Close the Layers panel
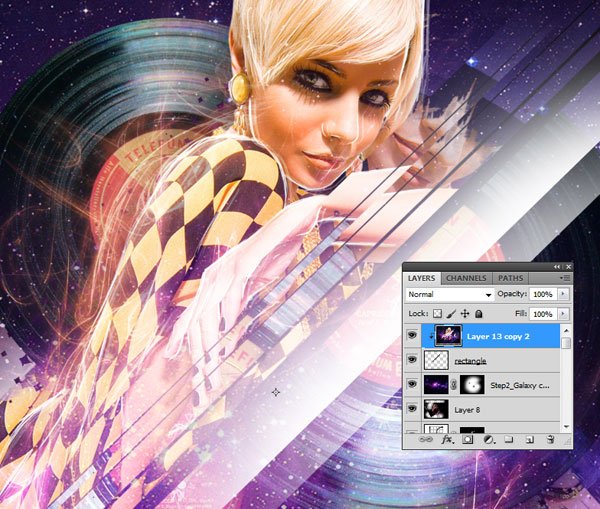 coord(569,267)
